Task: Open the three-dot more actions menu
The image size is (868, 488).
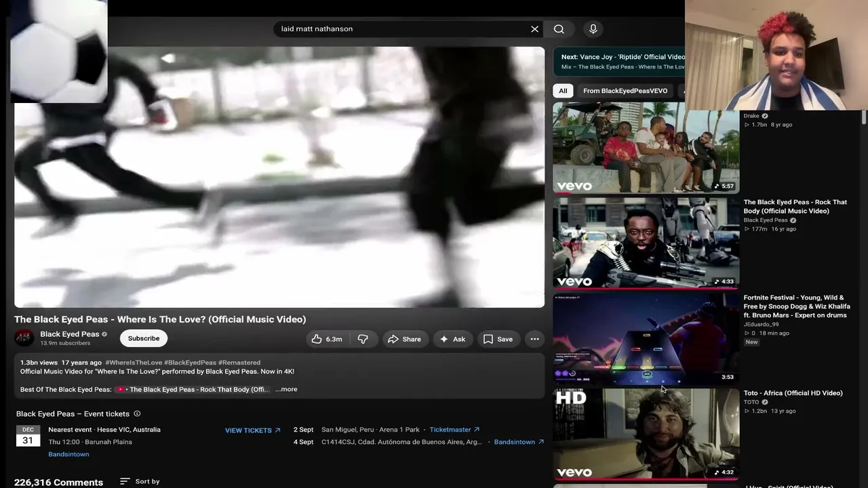Action: coord(534,339)
